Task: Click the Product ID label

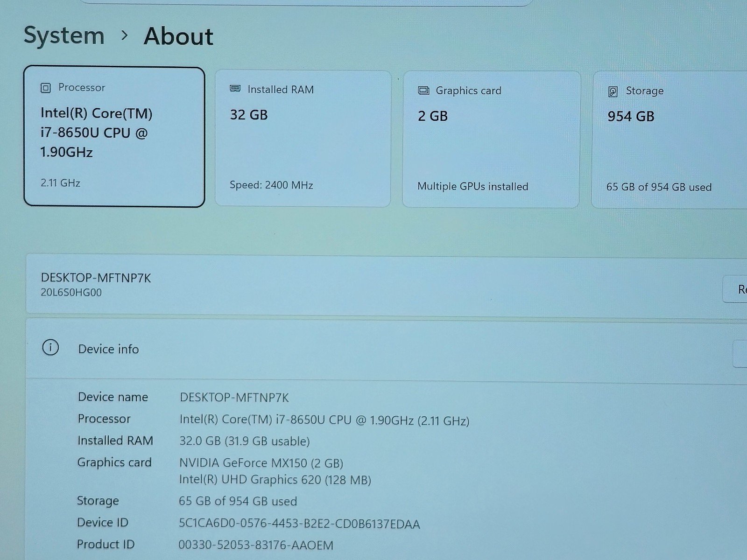Action: [106, 544]
